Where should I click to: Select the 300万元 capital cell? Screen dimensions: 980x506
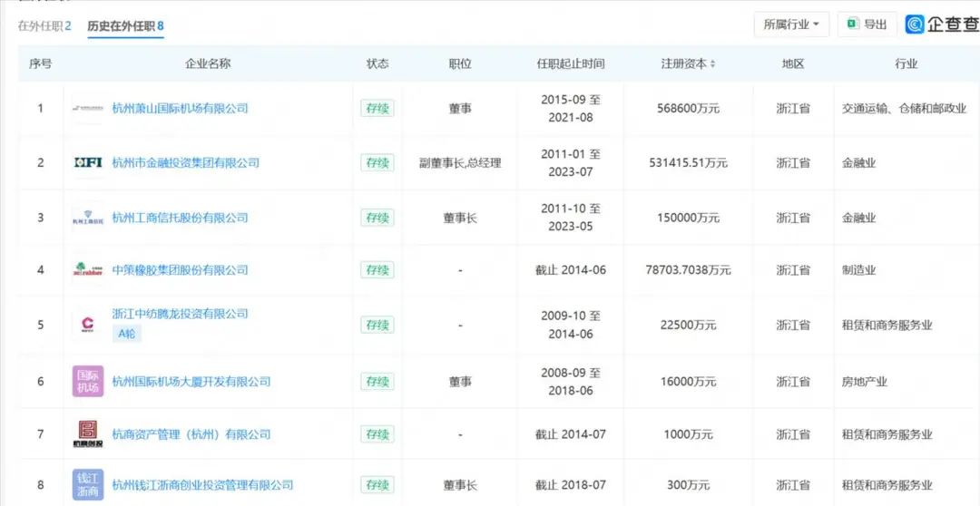tap(688, 485)
